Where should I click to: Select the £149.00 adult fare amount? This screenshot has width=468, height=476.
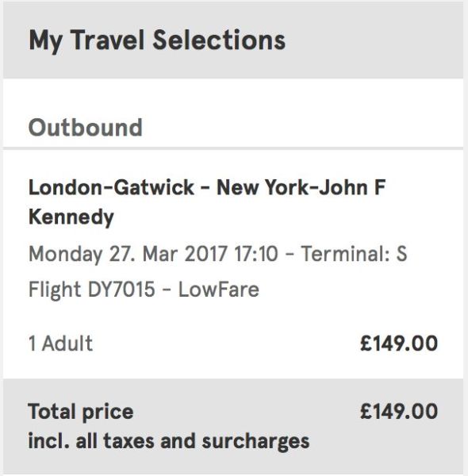pyautogui.click(x=399, y=344)
